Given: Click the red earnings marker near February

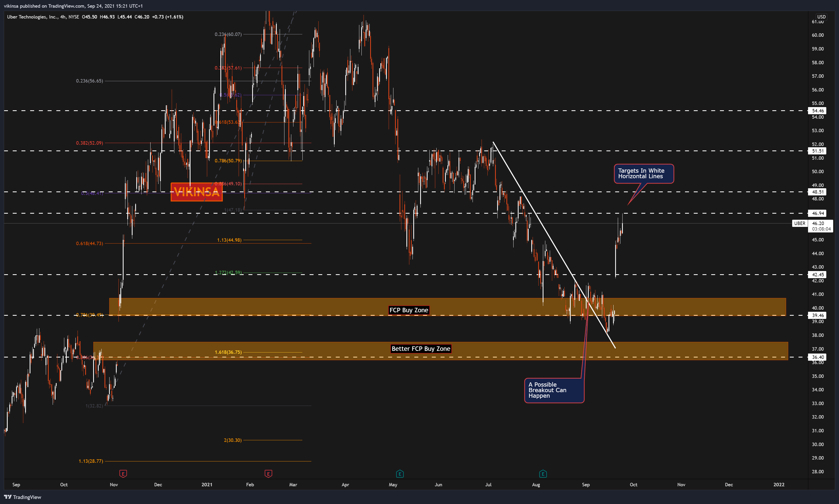Looking at the screenshot, I should [x=268, y=473].
